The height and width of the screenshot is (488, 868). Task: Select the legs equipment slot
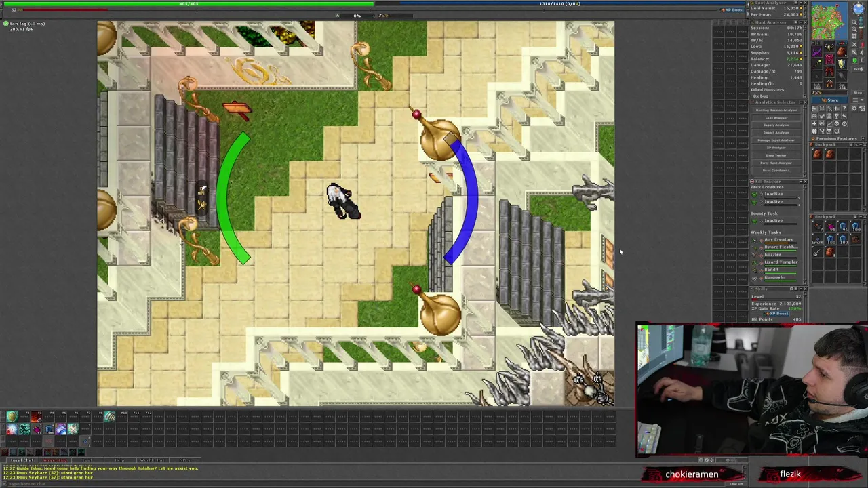(829, 71)
